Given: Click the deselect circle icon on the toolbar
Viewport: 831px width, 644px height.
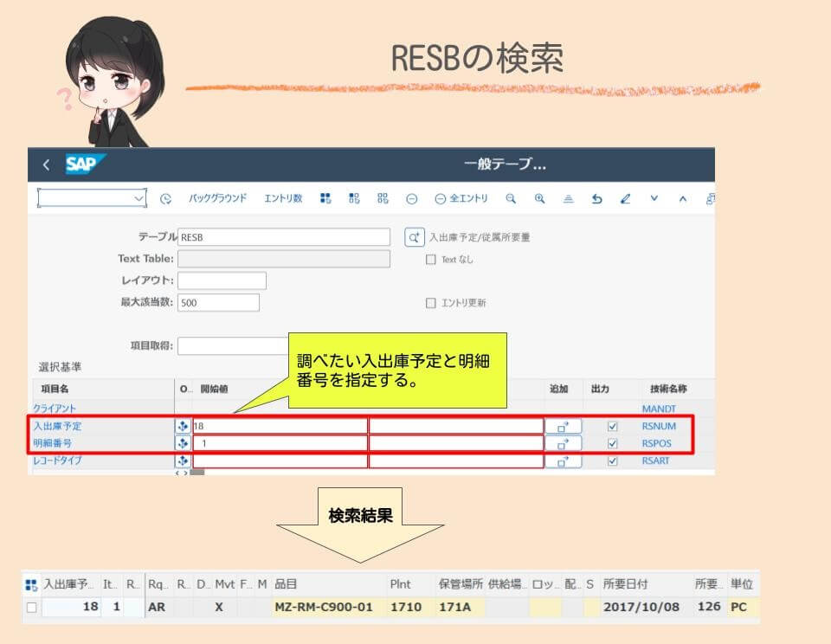Looking at the screenshot, I should click(410, 198).
